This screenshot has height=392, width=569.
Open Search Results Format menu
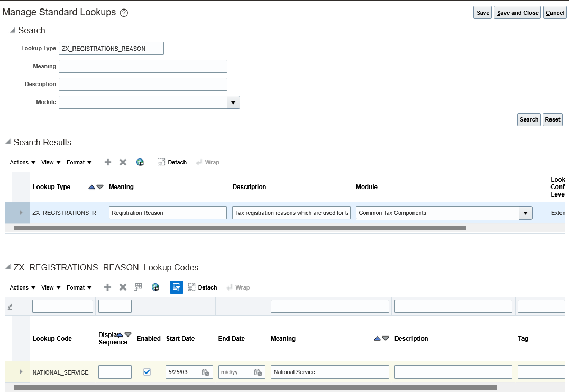pyautogui.click(x=79, y=162)
